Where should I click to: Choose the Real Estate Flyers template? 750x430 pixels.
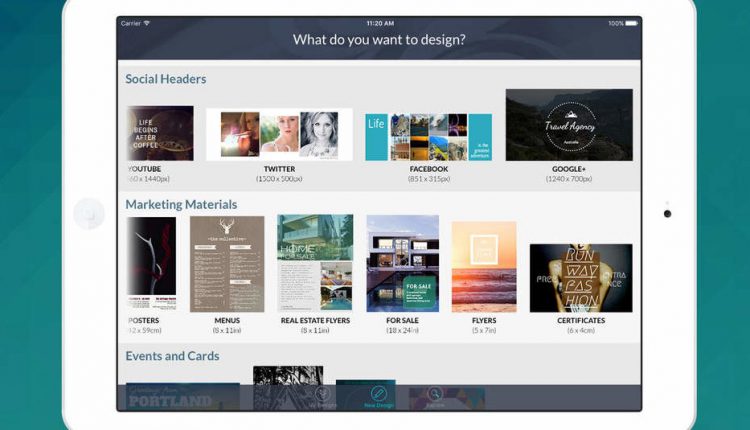click(315, 263)
